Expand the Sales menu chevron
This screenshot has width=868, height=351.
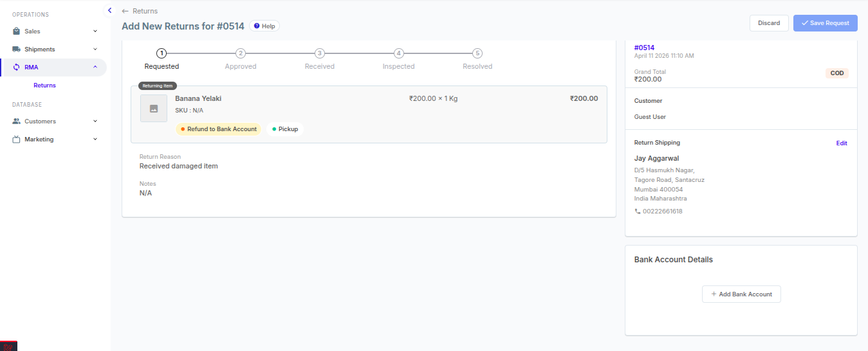(x=95, y=31)
